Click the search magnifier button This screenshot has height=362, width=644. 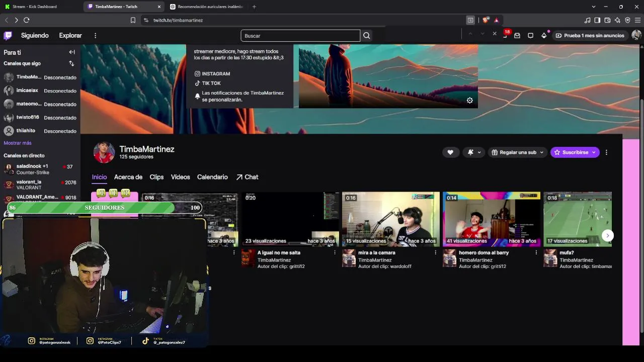coord(367,36)
